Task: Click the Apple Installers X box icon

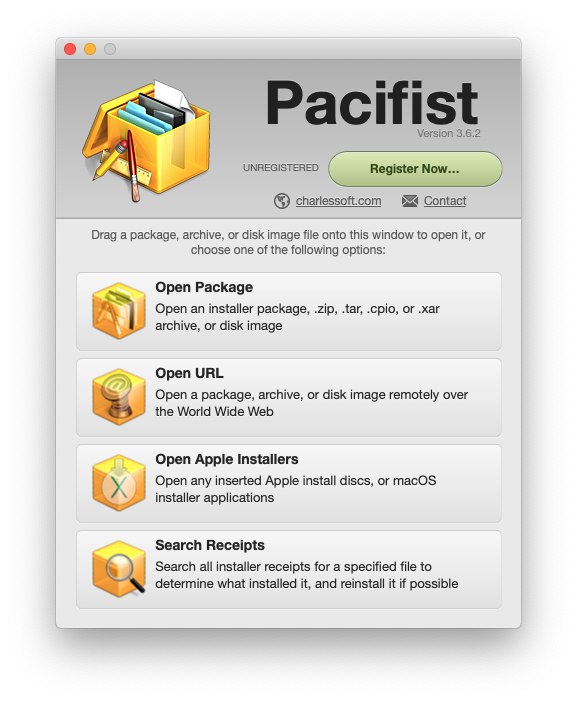Action: [x=119, y=483]
